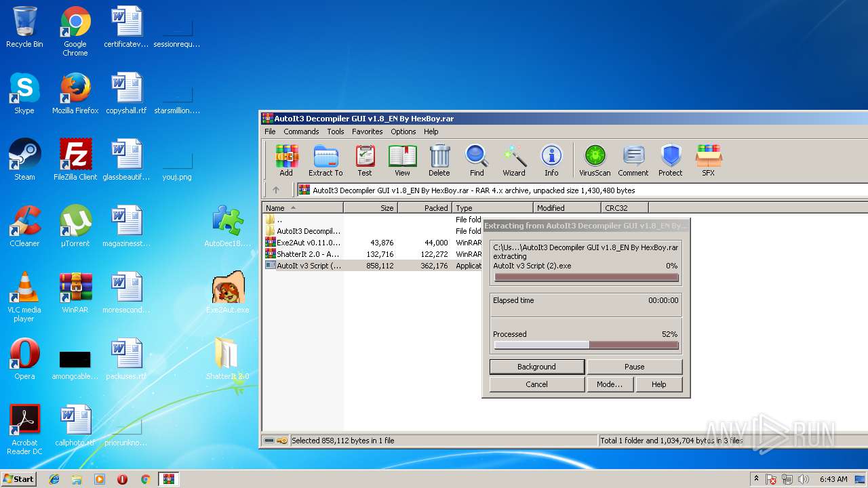This screenshot has width=868, height=488.
Task: Open the File menu
Action: 270,131
